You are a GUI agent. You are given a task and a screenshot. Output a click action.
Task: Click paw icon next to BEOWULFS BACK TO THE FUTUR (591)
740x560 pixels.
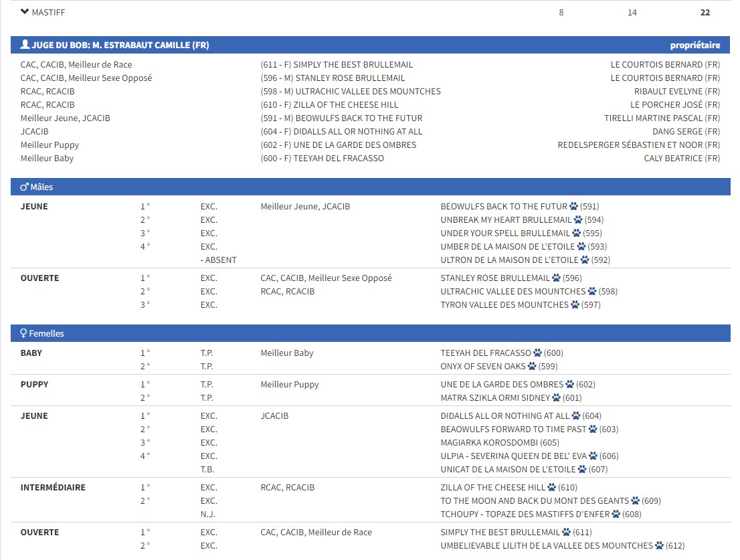[573, 206]
